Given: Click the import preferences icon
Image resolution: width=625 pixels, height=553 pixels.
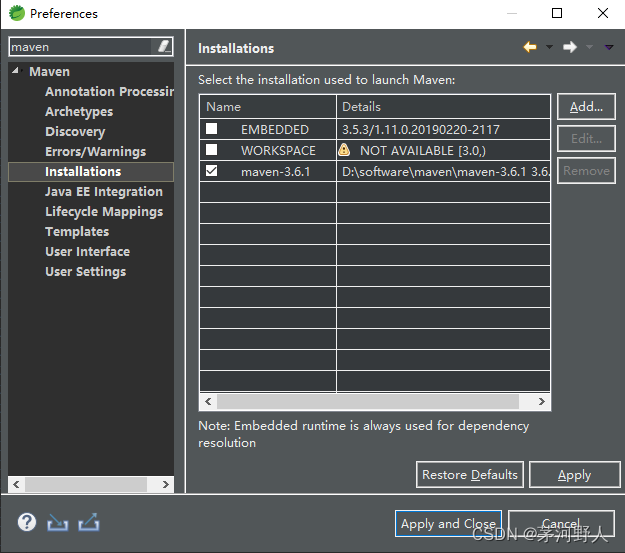Looking at the screenshot, I should coord(57,522).
